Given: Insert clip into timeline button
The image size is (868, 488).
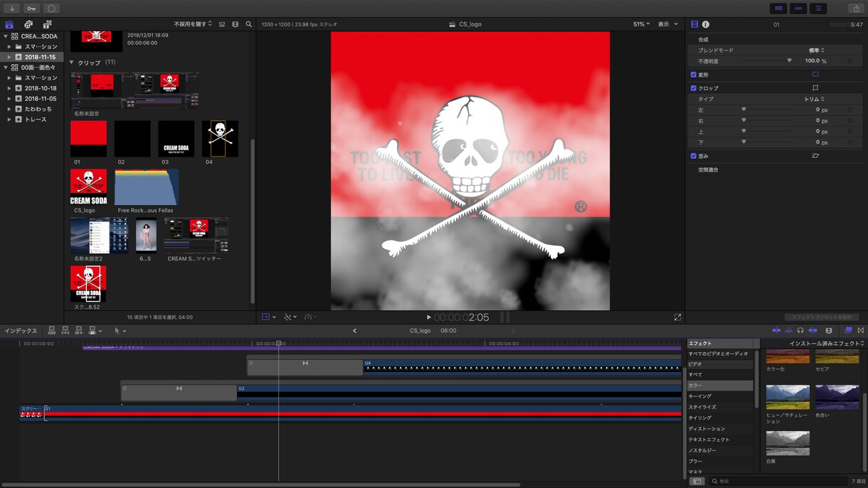Looking at the screenshot, I should click(65, 331).
